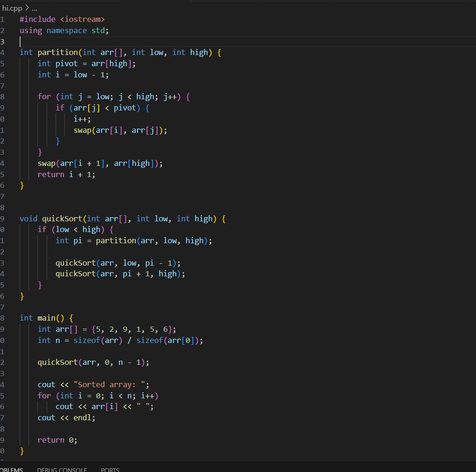Click the 'for (int j = low; j < high; j++)' line

click(x=114, y=97)
